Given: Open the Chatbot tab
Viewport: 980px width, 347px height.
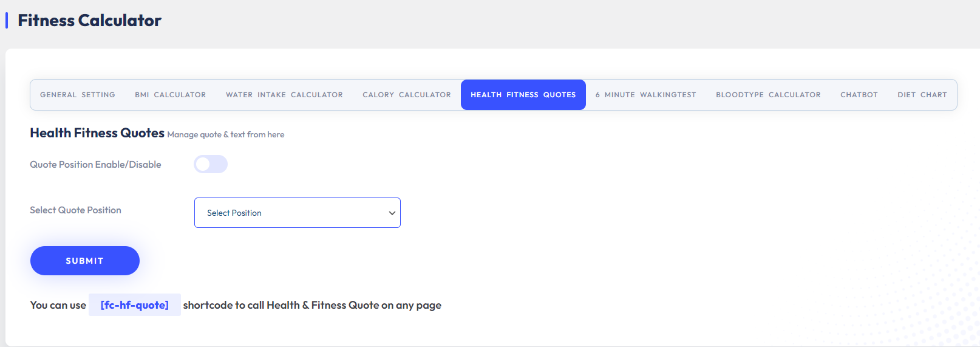Looking at the screenshot, I should coord(859,95).
